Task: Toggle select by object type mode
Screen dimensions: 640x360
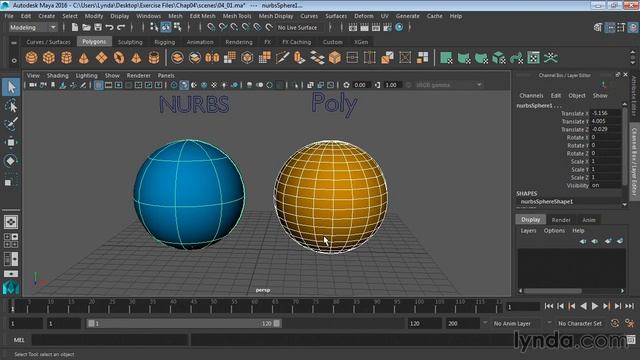Action: (166, 27)
